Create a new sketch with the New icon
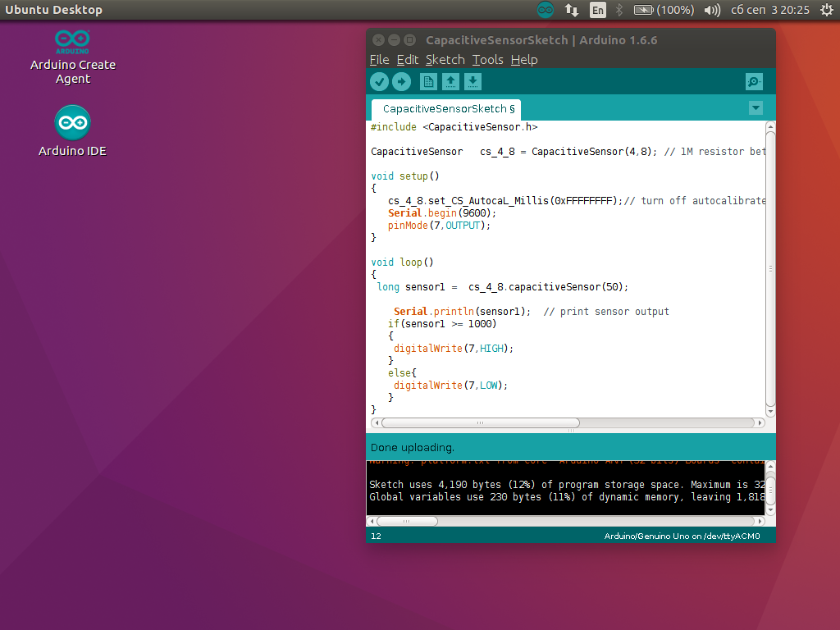The image size is (840, 630). (427, 81)
